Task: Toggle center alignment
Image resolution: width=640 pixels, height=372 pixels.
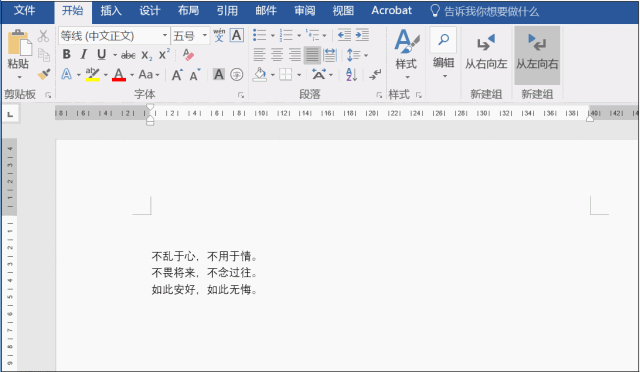Action: pyautogui.click(x=277, y=55)
